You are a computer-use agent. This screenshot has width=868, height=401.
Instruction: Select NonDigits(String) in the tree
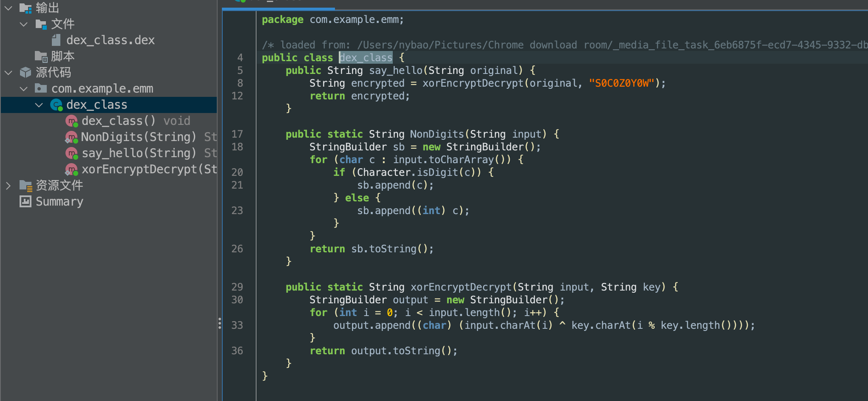(x=139, y=137)
